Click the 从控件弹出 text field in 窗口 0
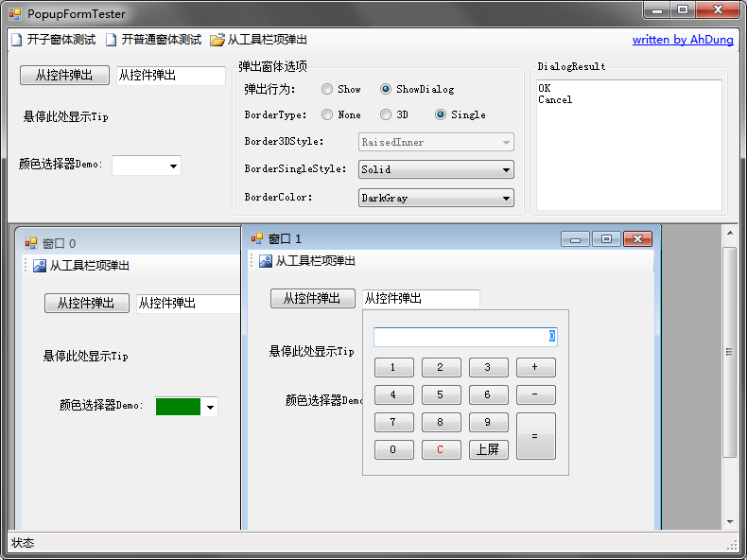The height and width of the screenshot is (560, 747). (x=188, y=303)
